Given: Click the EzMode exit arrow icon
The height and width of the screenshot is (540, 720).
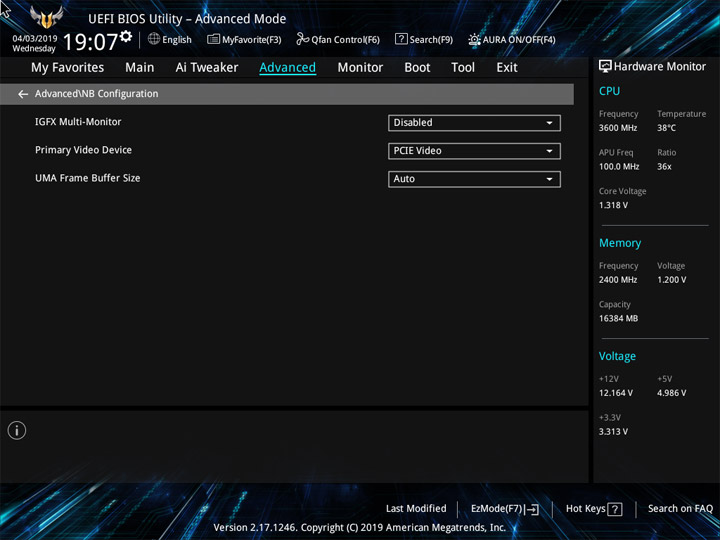Looking at the screenshot, I should [532, 509].
